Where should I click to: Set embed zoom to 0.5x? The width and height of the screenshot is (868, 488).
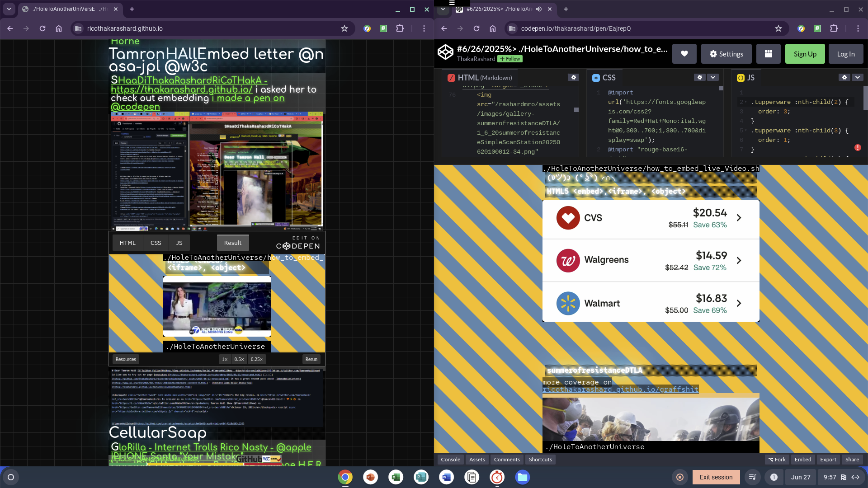(x=239, y=359)
